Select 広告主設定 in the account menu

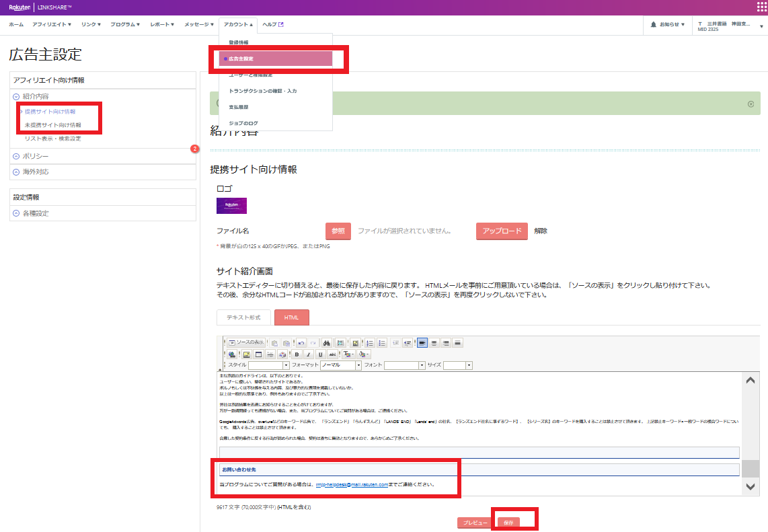(x=276, y=59)
